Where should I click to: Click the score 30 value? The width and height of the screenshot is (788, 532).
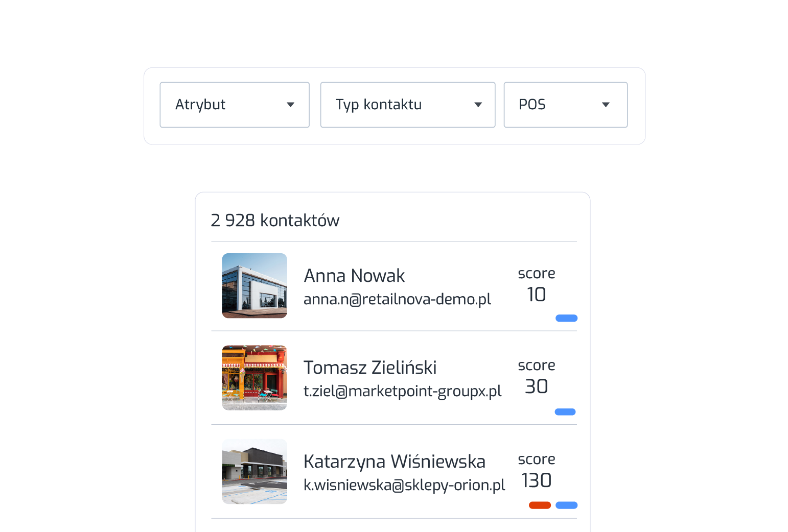[x=537, y=386]
